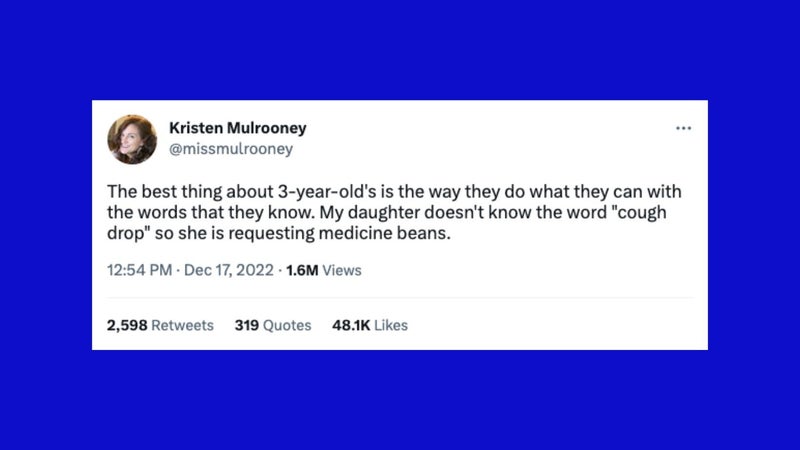View the 319 quote count
The width and height of the screenshot is (800, 450).
tap(246, 325)
